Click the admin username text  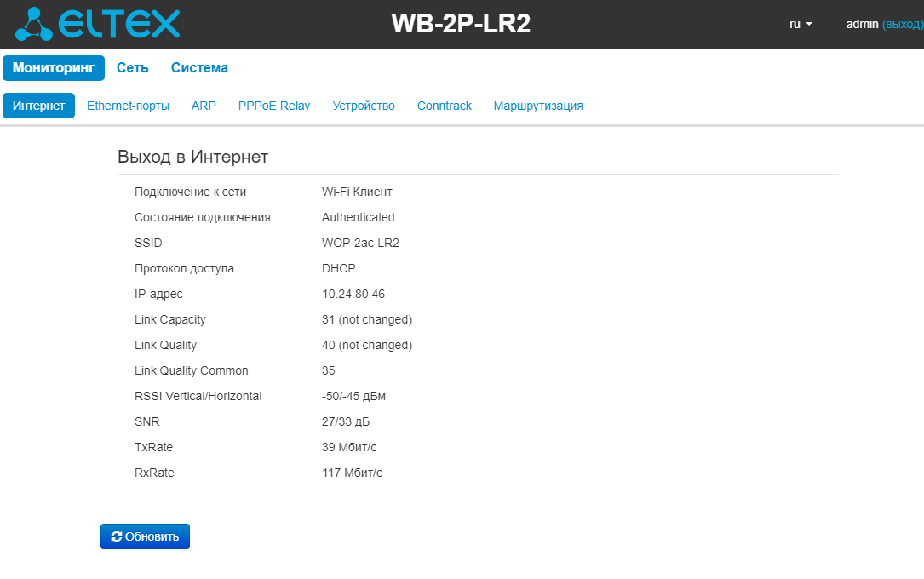pyautogui.click(x=862, y=24)
